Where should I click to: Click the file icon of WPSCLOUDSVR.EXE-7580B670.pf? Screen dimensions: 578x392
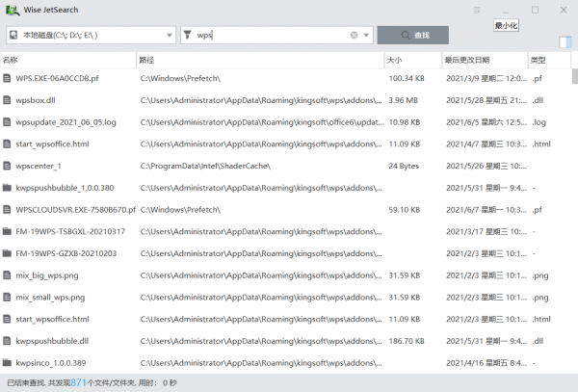(x=7, y=210)
